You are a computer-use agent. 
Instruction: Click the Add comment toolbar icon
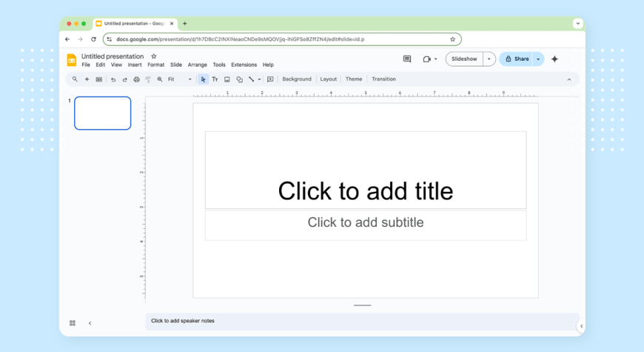point(270,79)
